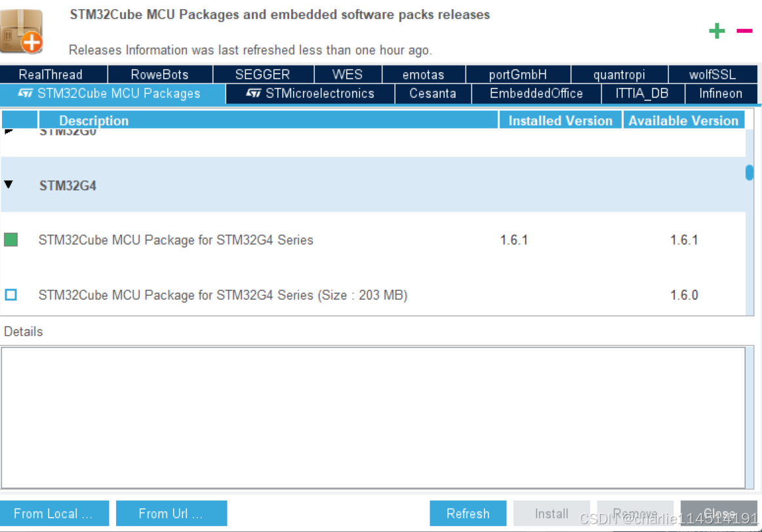The width and height of the screenshot is (762, 532).
Task: Collapse the STM32G4 tree node
Action: tap(9, 184)
